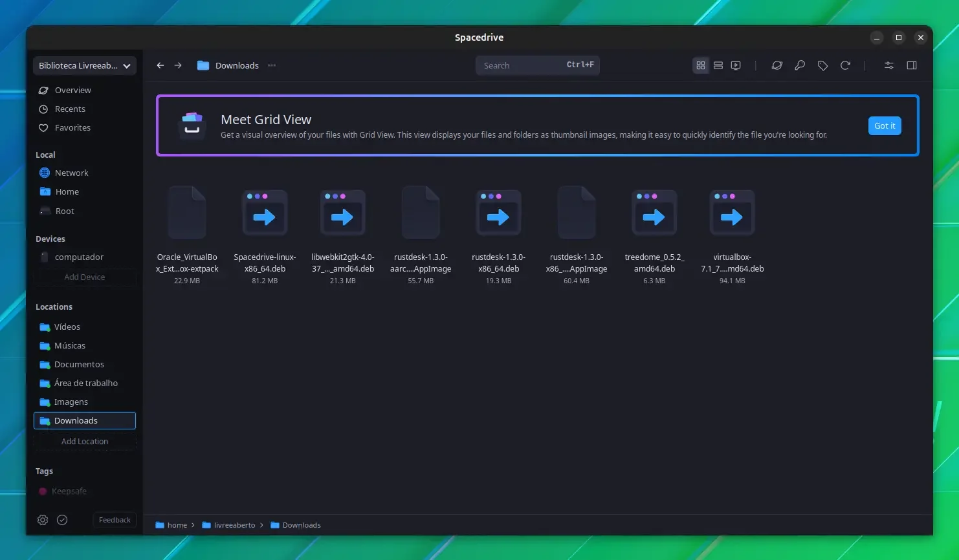Toggle the inspector side panel
Screen dimensions: 959x560
point(912,65)
